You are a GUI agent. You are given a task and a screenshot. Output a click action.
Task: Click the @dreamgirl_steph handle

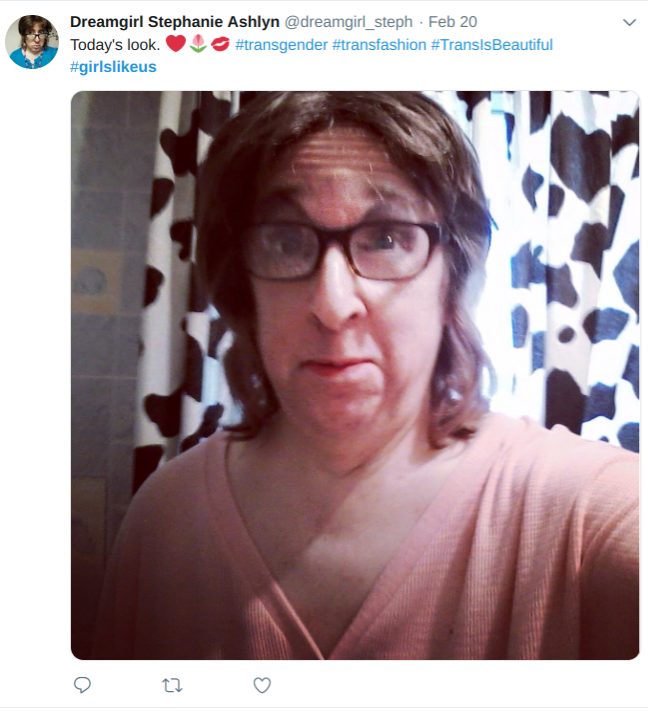pos(348,22)
